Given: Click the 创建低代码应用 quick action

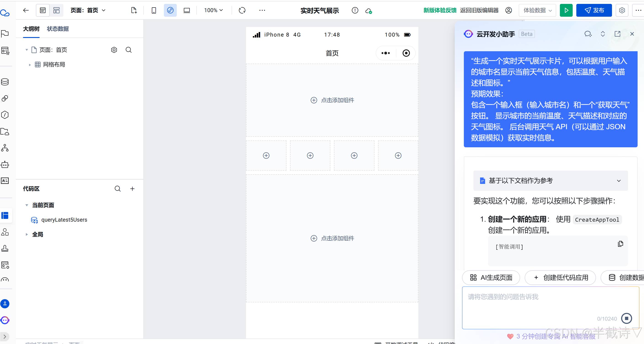Looking at the screenshot, I should (x=560, y=277).
